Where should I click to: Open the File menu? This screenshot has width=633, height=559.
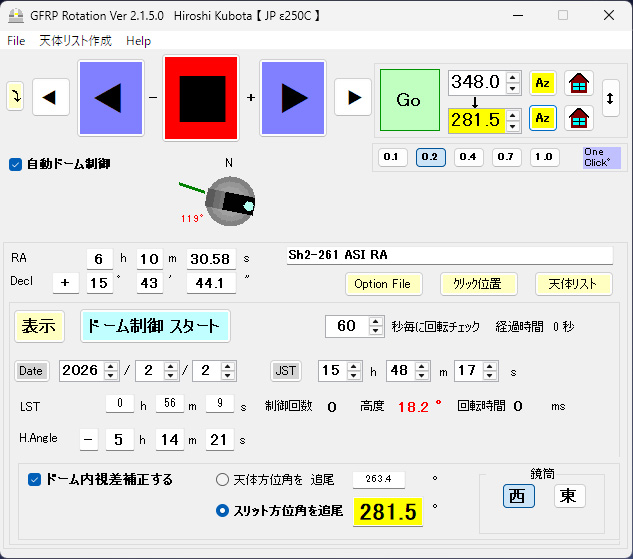[x=17, y=41]
